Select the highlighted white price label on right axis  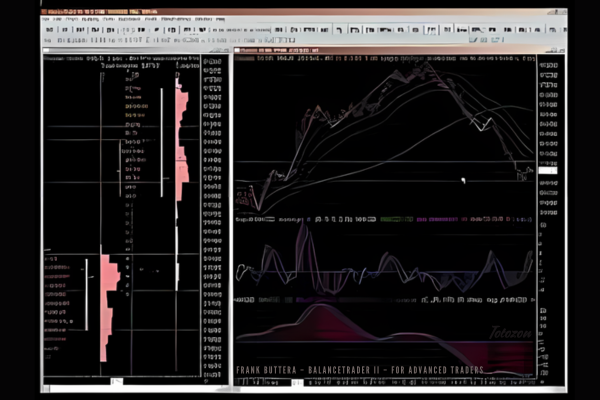click(x=547, y=171)
